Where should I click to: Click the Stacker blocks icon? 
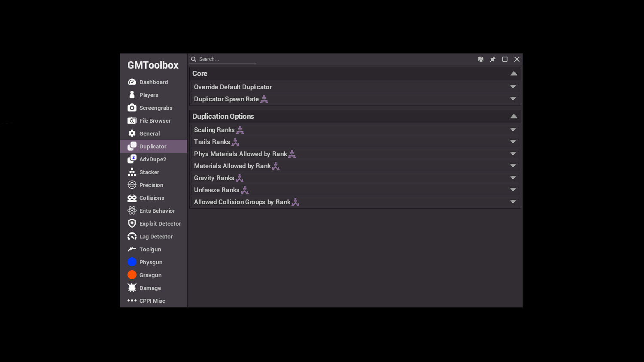coord(132,172)
